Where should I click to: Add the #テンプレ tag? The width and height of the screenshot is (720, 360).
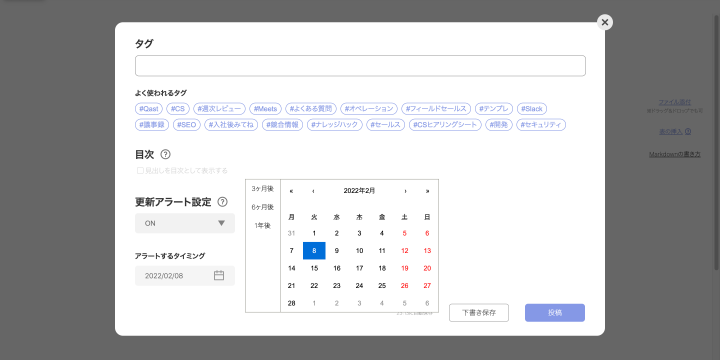pos(494,109)
